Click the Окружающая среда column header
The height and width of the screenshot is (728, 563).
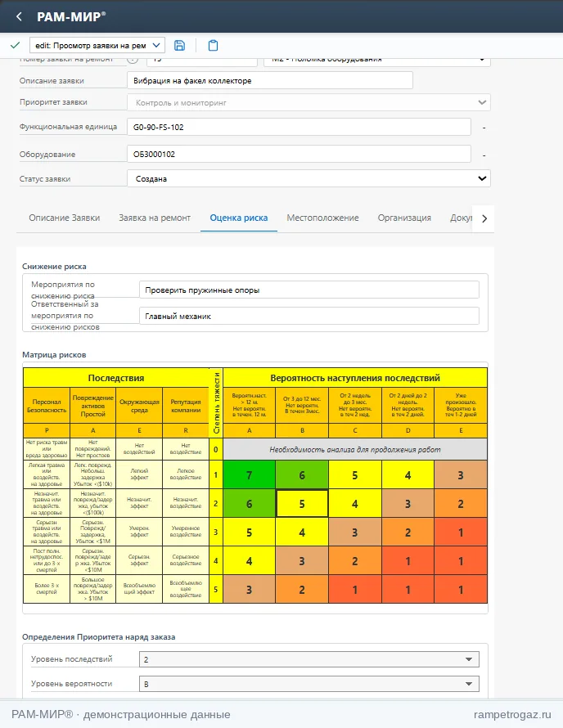139,406
